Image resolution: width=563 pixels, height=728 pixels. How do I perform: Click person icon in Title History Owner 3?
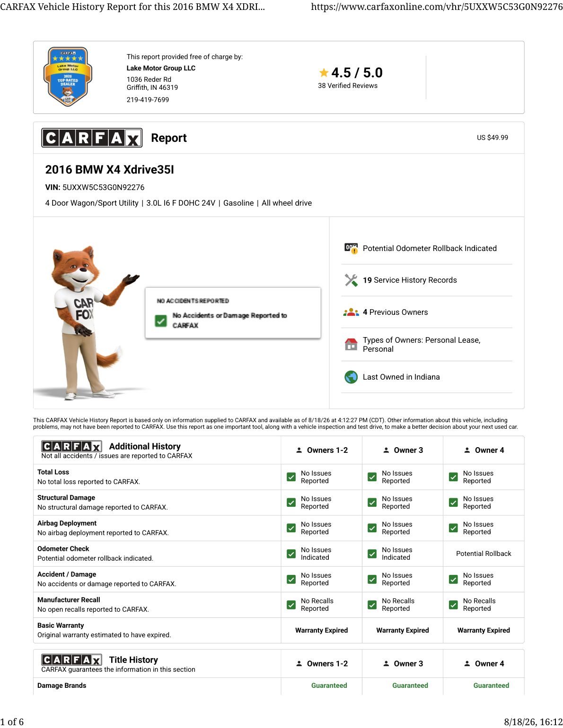click(x=386, y=663)
